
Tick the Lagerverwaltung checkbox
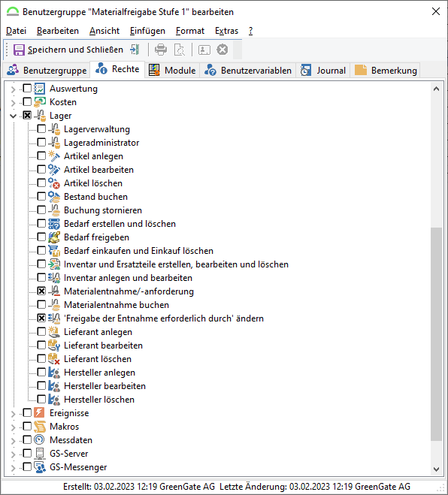tap(41, 128)
